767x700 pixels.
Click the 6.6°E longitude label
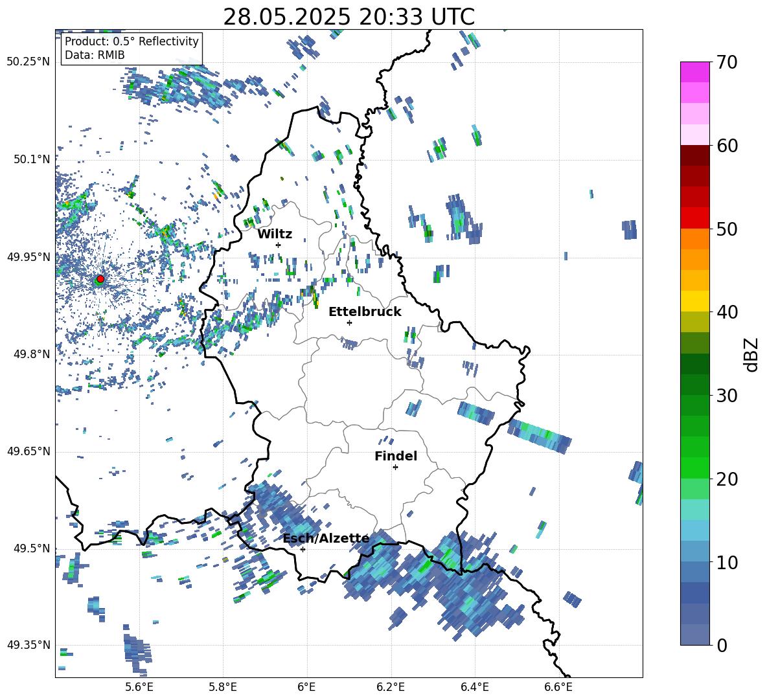click(558, 687)
